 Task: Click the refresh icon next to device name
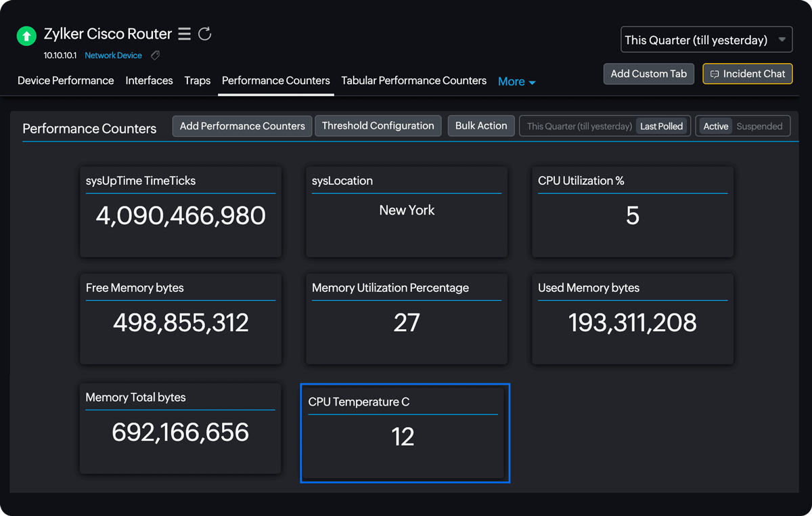point(205,34)
